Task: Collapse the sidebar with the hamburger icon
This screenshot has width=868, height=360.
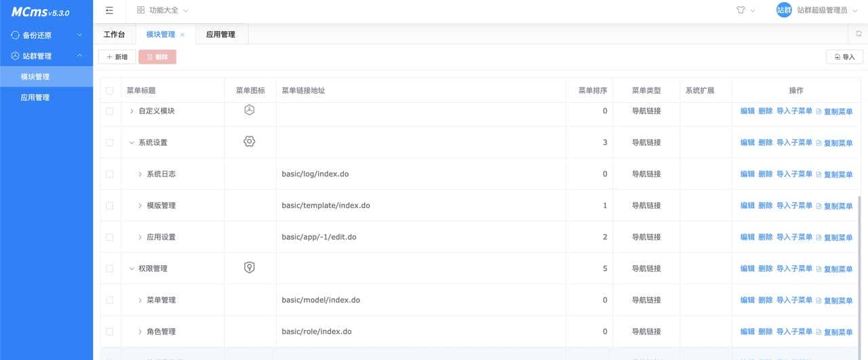Action: tap(109, 10)
